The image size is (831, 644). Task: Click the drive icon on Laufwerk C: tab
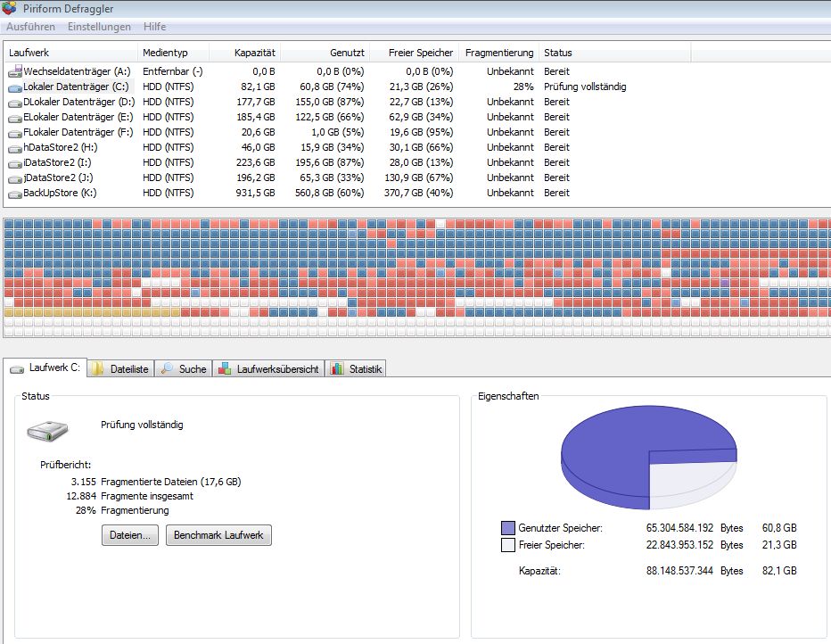point(17,369)
